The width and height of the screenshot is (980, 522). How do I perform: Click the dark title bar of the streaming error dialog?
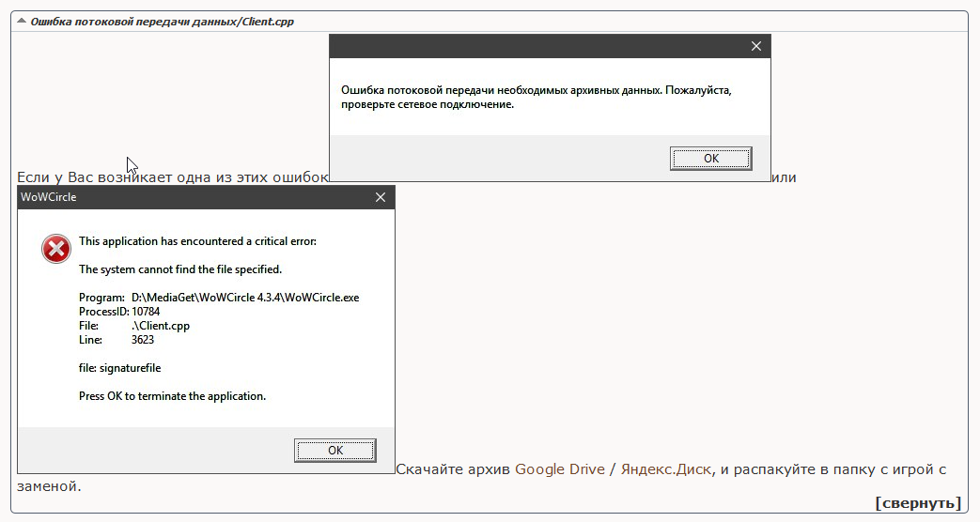coord(536,46)
